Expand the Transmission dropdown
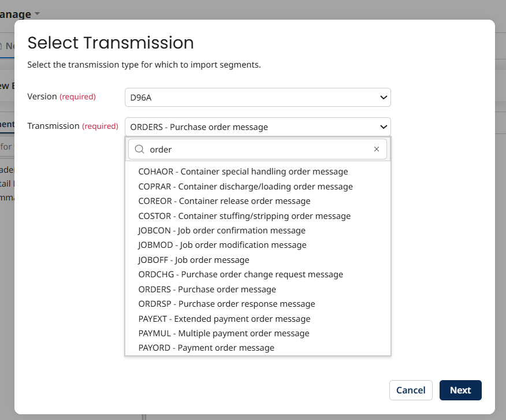The image size is (506, 420). tap(257, 127)
